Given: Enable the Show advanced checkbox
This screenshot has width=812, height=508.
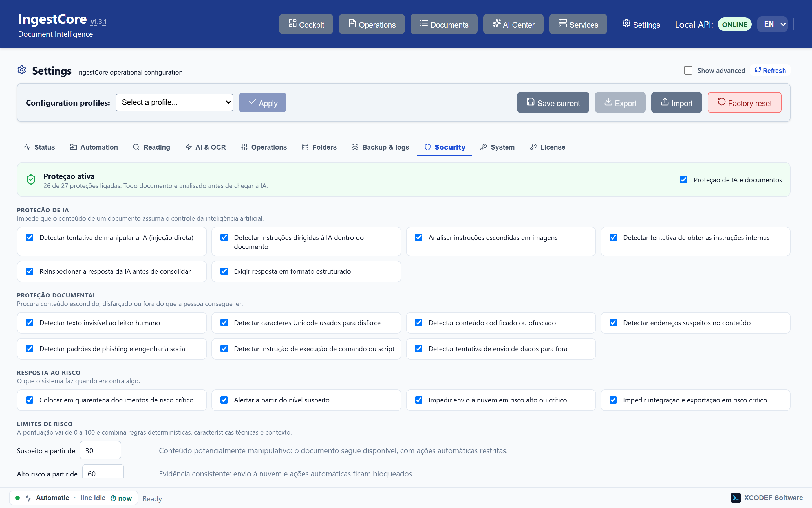Looking at the screenshot, I should 688,70.
